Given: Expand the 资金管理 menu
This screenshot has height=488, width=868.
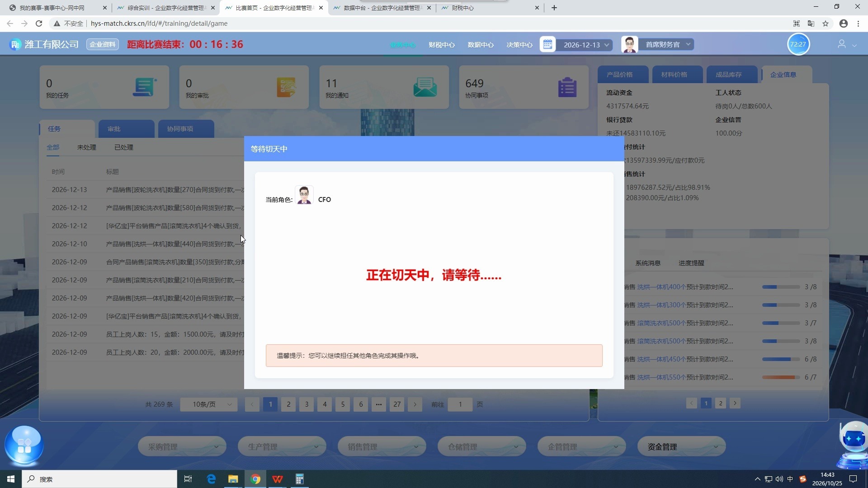Looking at the screenshot, I should [x=682, y=446].
